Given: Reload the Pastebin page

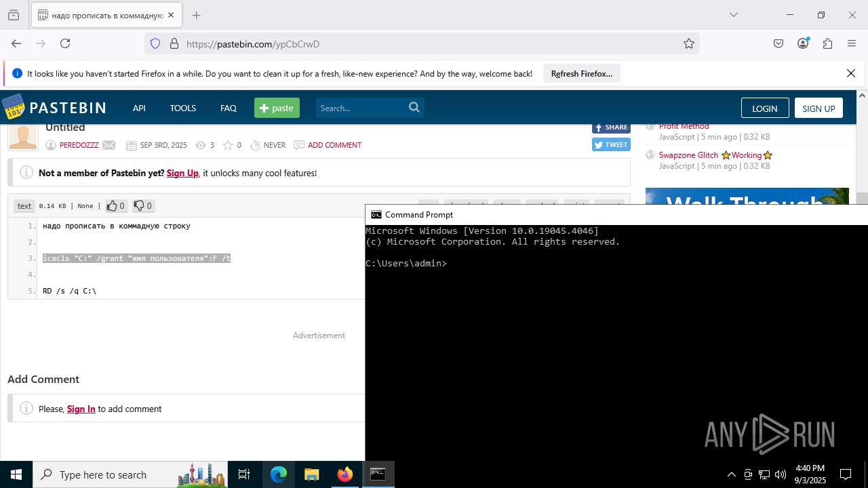Looking at the screenshot, I should pyautogui.click(x=65, y=43).
